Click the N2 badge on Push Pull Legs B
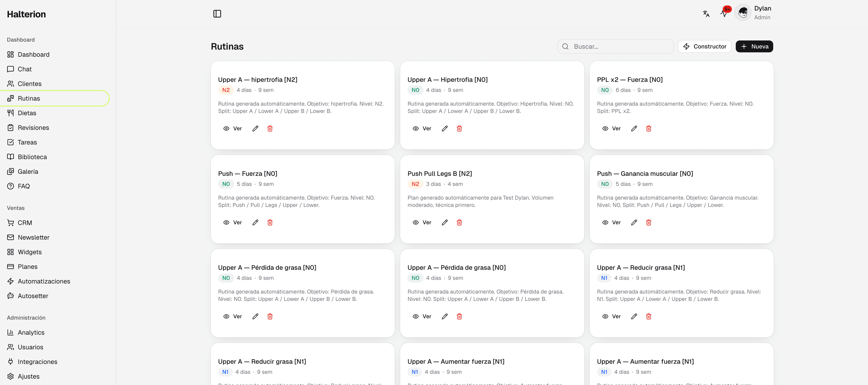Viewport: 868px width, 385px height. 415,184
